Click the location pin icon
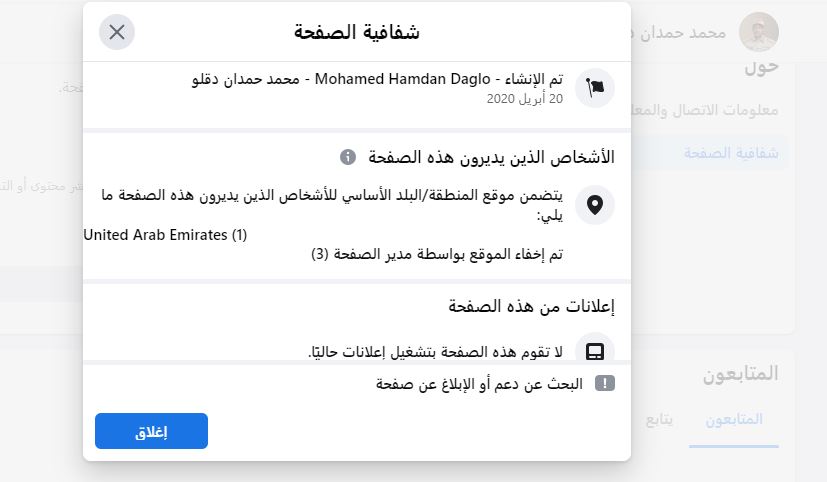Viewport: 827px width, 482px height. point(595,206)
